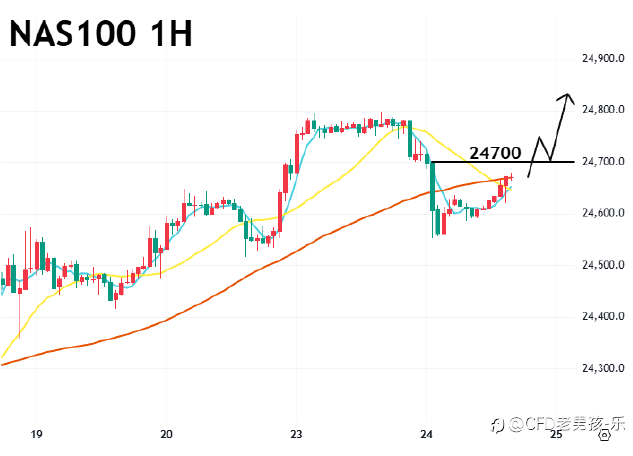Click the 24,300.00 price axis label
Screen dimensions: 633x456
pyautogui.click(x=602, y=369)
